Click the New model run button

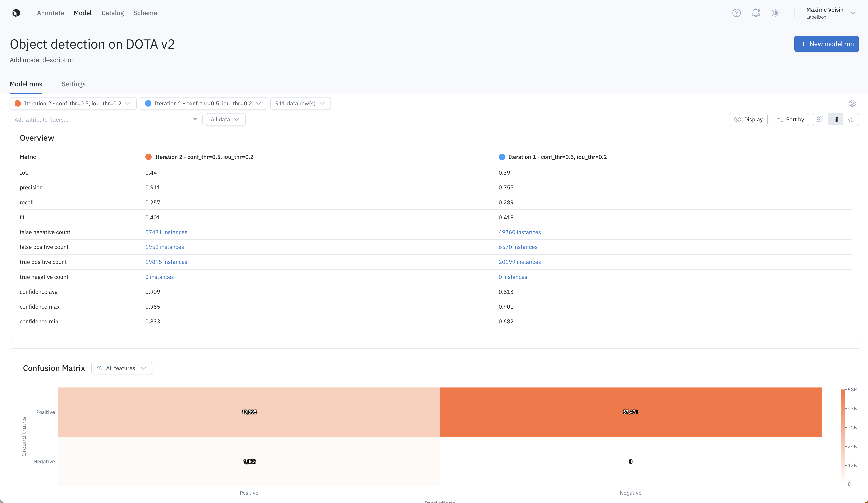point(826,44)
